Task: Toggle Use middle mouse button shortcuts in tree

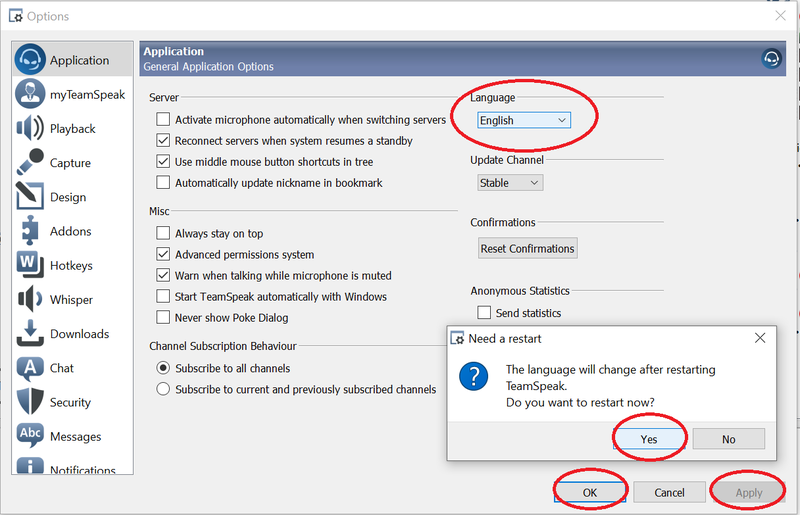Action: (x=163, y=161)
